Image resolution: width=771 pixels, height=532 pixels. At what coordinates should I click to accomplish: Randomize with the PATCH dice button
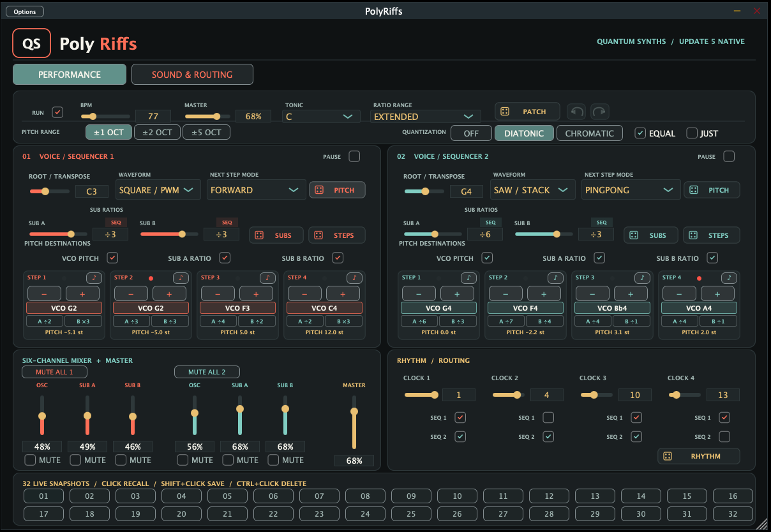527,112
